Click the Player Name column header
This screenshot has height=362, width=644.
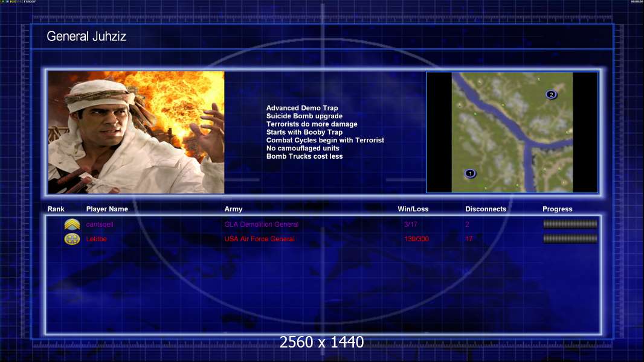107,209
